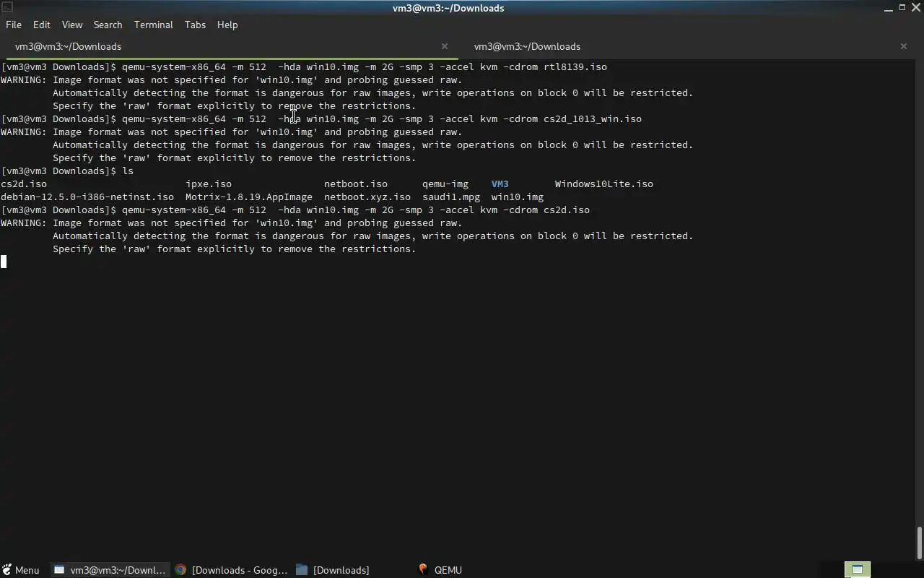Click the terminal icon in taskbar
Viewport: 924px width, 578px height.
coord(60,570)
